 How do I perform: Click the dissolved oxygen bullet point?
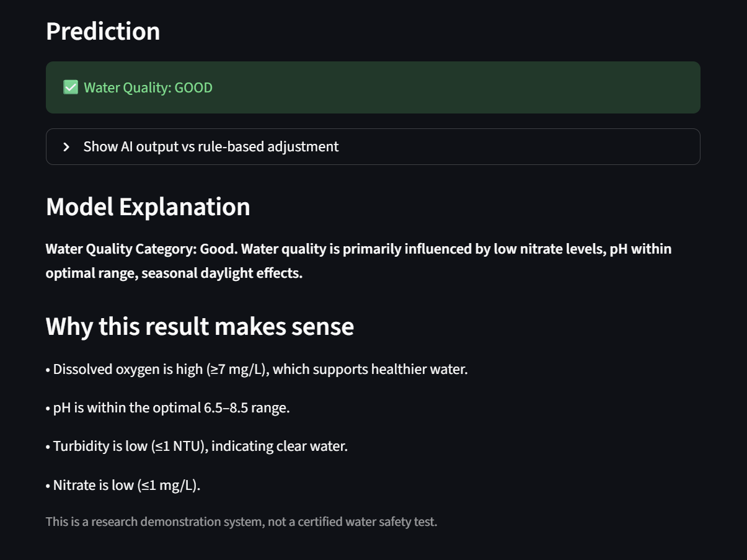click(257, 370)
